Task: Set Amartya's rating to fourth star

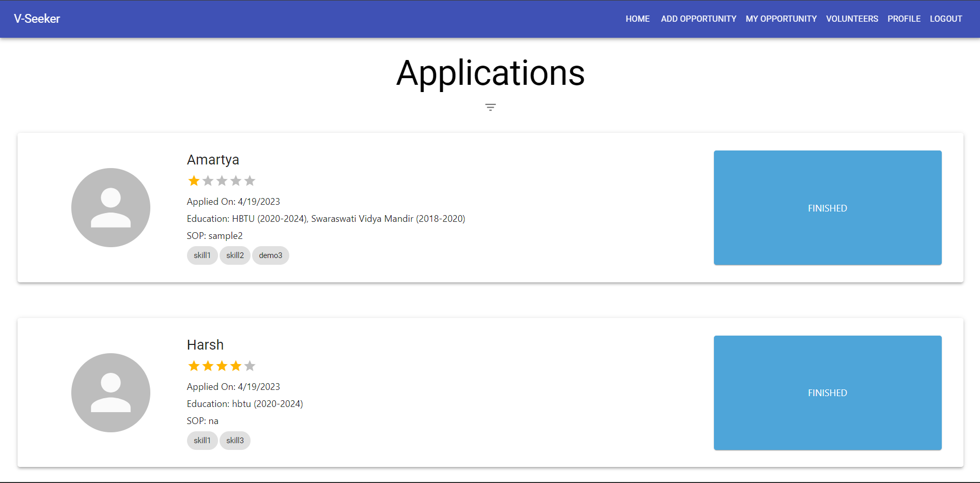Action: 236,180
